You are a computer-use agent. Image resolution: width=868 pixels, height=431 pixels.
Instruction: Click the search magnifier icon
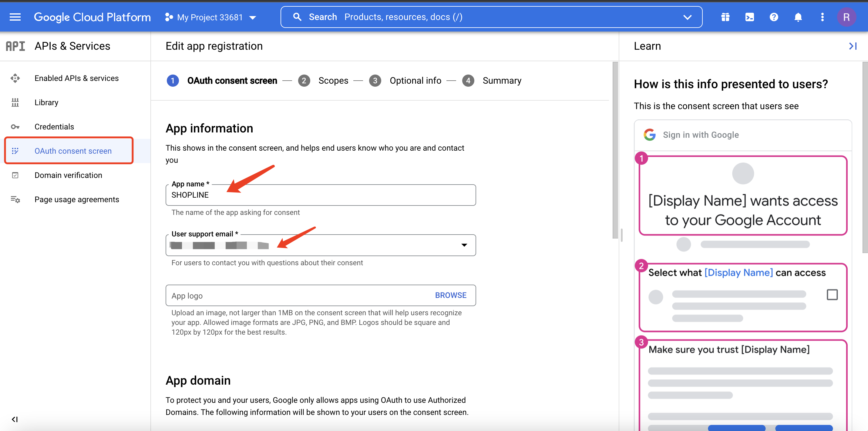(x=297, y=17)
